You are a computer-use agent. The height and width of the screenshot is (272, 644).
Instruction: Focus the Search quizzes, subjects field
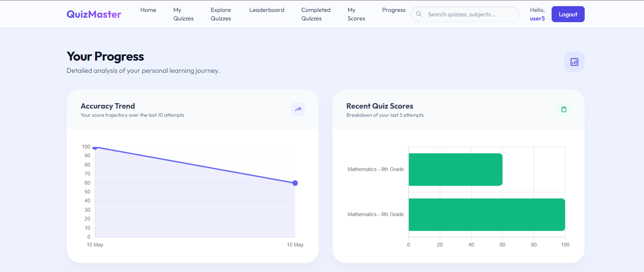465,14
